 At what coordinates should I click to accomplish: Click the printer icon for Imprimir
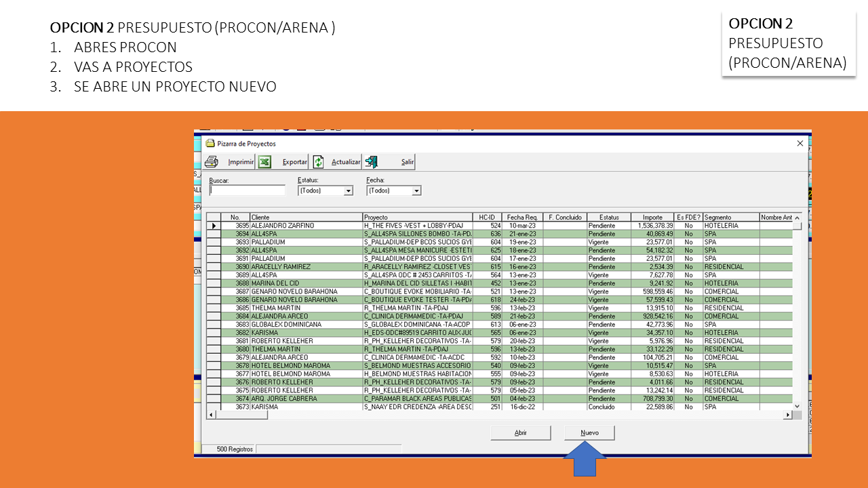[212, 162]
